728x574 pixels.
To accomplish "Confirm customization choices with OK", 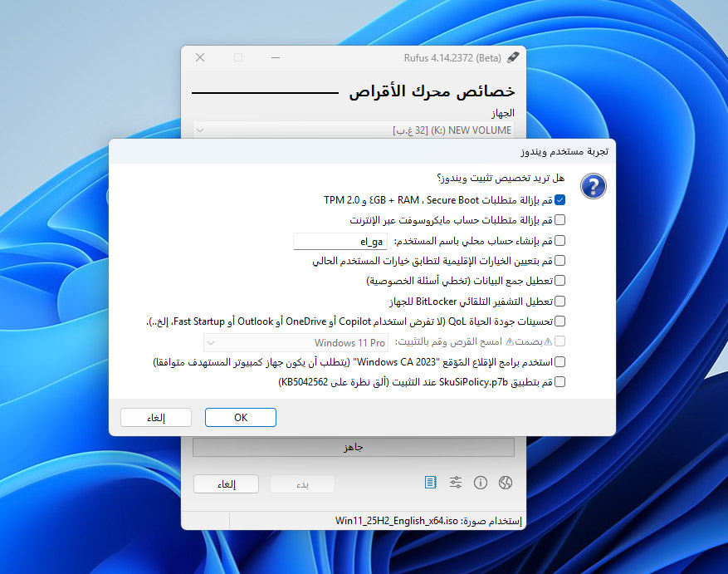I will point(240,417).
